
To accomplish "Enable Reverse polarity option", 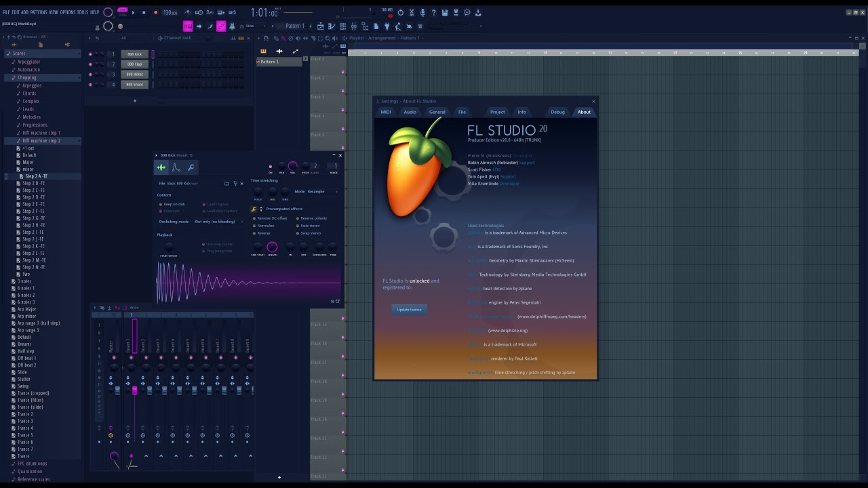I will 312,218.
